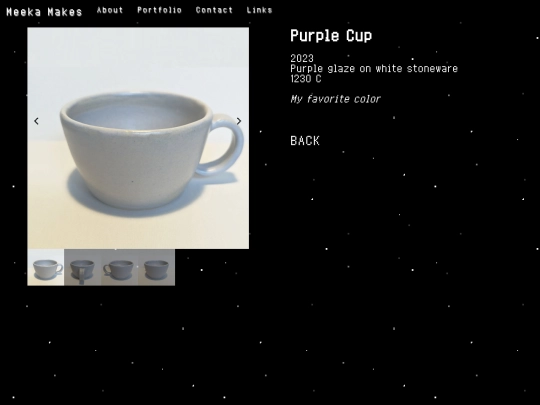The image size is (540, 405).
Task: Open the Meeka Makes home logo
Action: click(44, 12)
